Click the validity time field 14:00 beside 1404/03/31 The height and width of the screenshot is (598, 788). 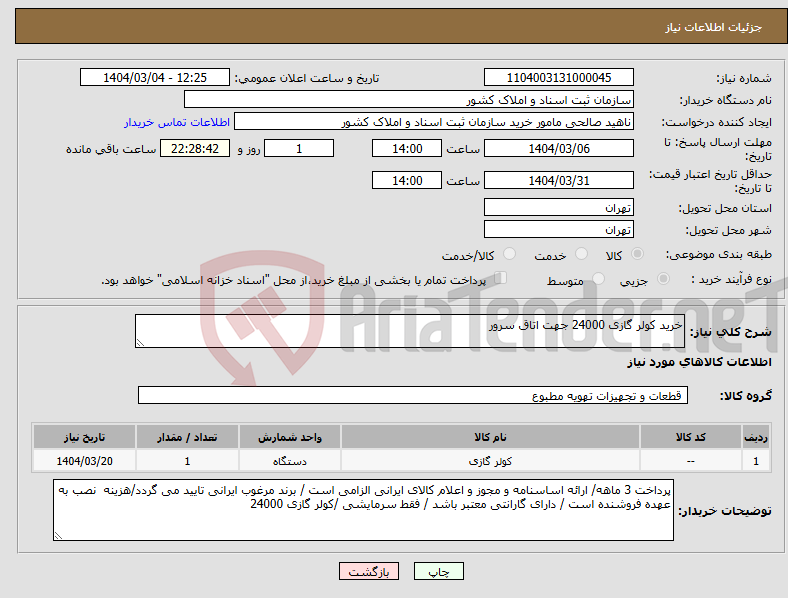click(x=407, y=180)
